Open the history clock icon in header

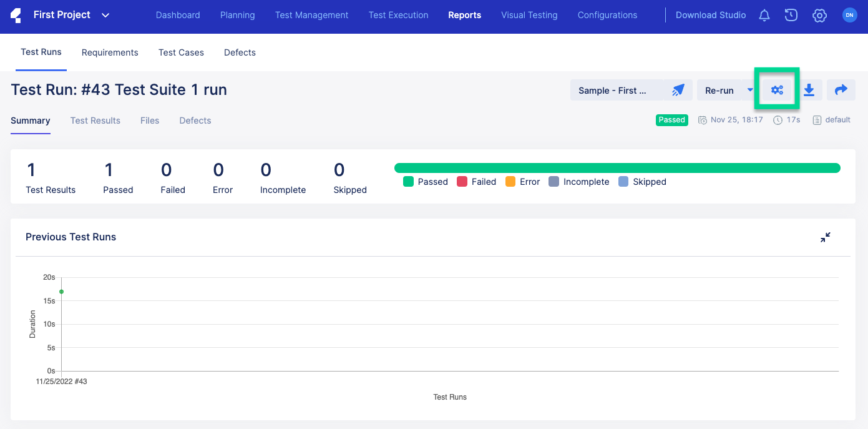(x=791, y=16)
